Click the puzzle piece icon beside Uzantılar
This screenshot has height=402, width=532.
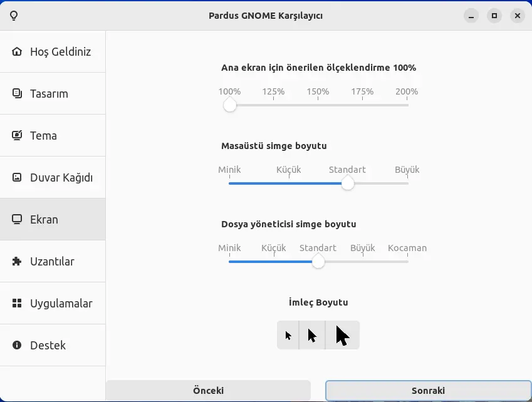pos(17,261)
